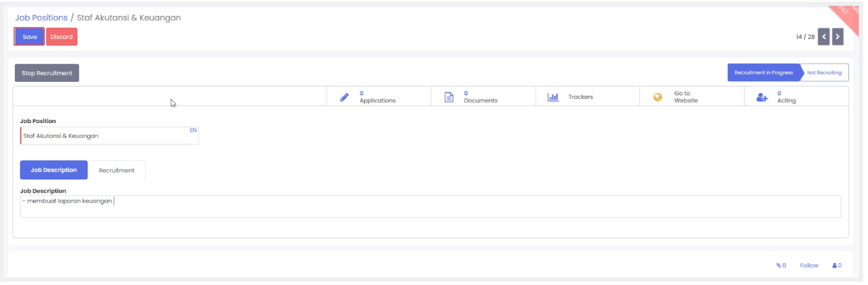Select the Job Description tab
The image size is (868, 285).
[x=54, y=170]
